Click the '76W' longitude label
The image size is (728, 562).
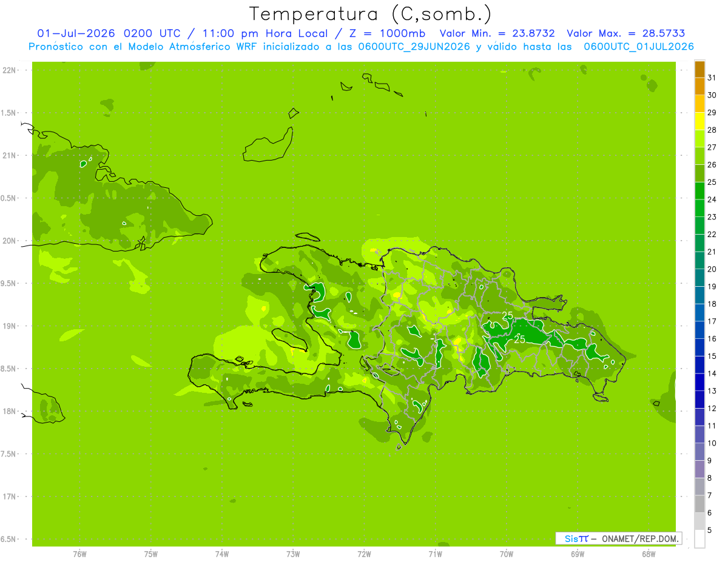(x=79, y=554)
